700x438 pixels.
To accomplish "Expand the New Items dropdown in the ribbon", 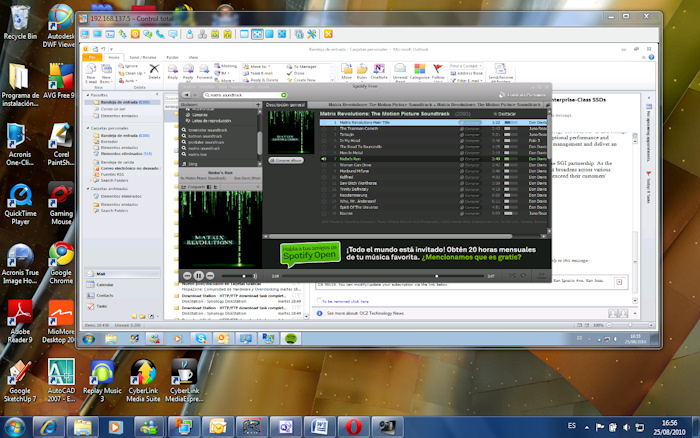I will (x=108, y=72).
